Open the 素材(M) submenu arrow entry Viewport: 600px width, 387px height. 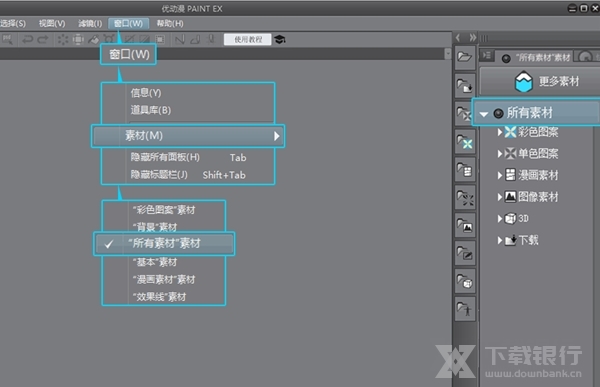coord(188,136)
